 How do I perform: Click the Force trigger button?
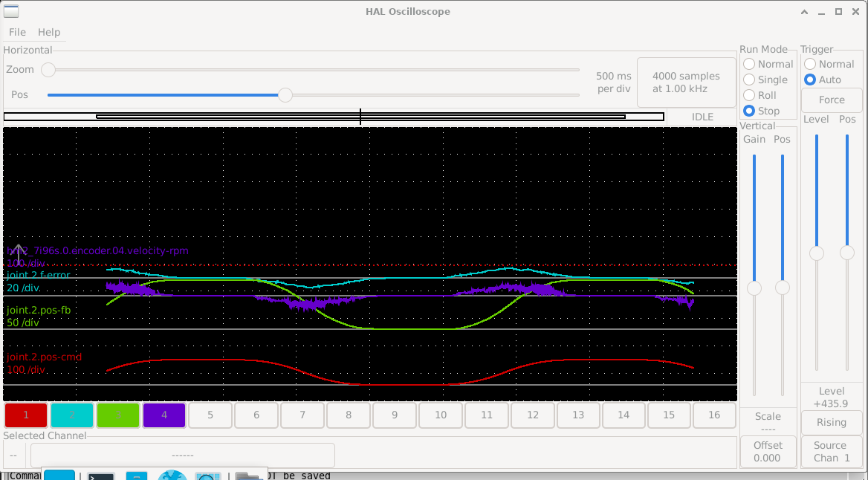[x=832, y=100]
